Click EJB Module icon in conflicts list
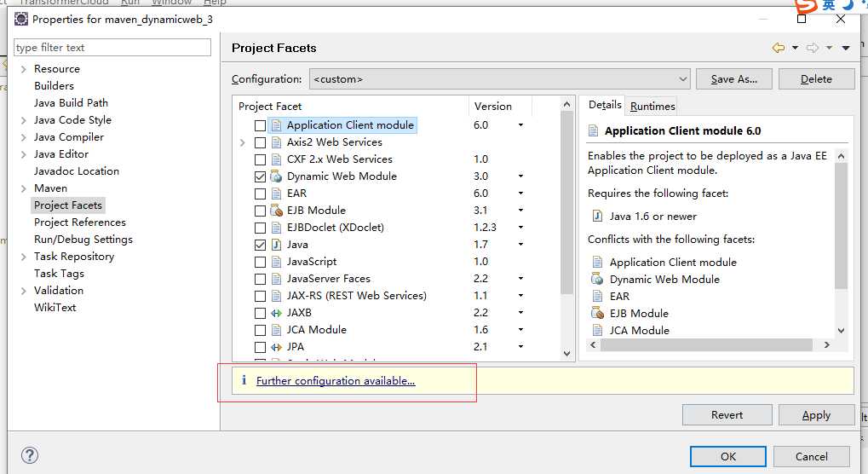868x474 pixels. click(x=597, y=314)
